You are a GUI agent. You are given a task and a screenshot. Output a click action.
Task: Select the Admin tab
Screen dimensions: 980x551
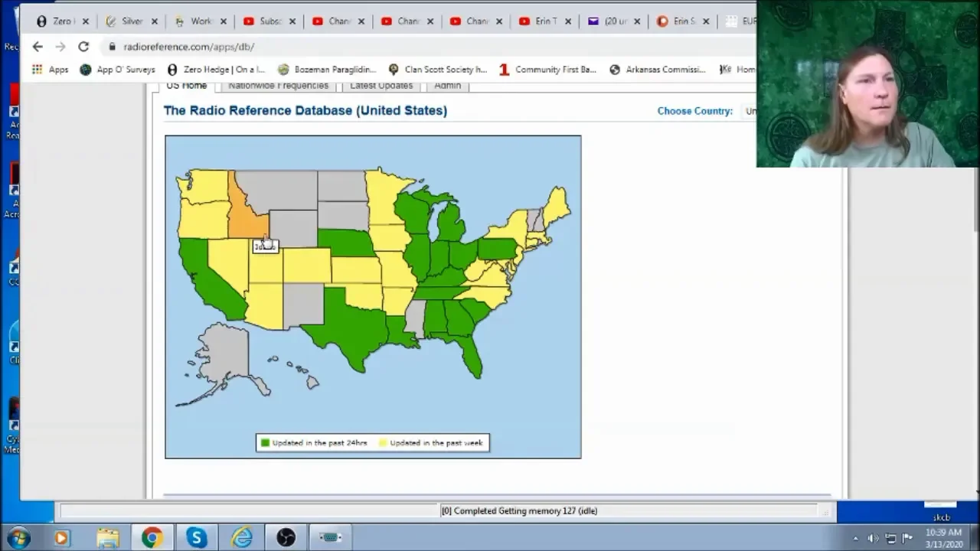pyautogui.click(x=447, y=86)
